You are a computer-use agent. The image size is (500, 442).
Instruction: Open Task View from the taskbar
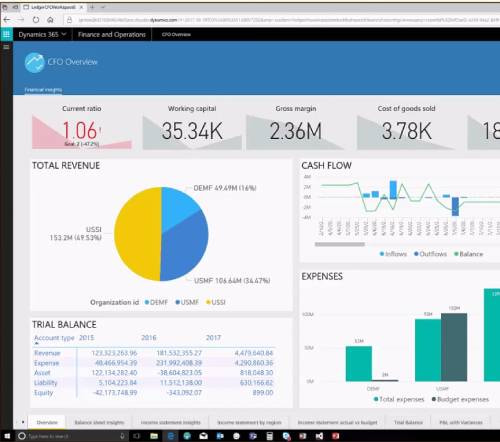[x=137, y=436]
